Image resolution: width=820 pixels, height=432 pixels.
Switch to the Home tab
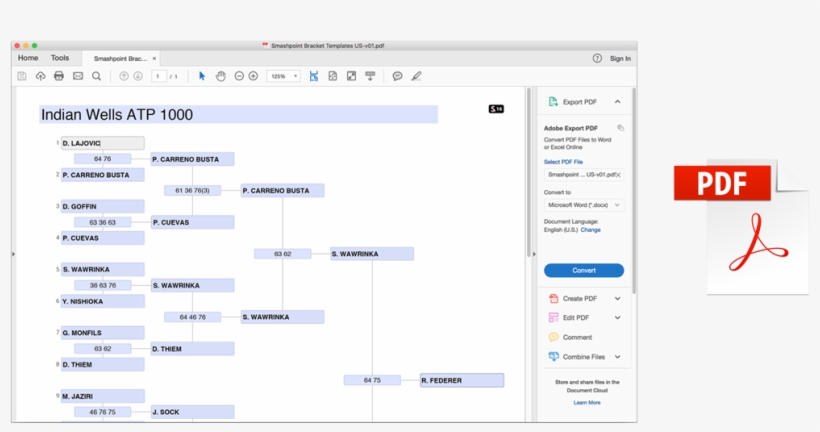28,58
